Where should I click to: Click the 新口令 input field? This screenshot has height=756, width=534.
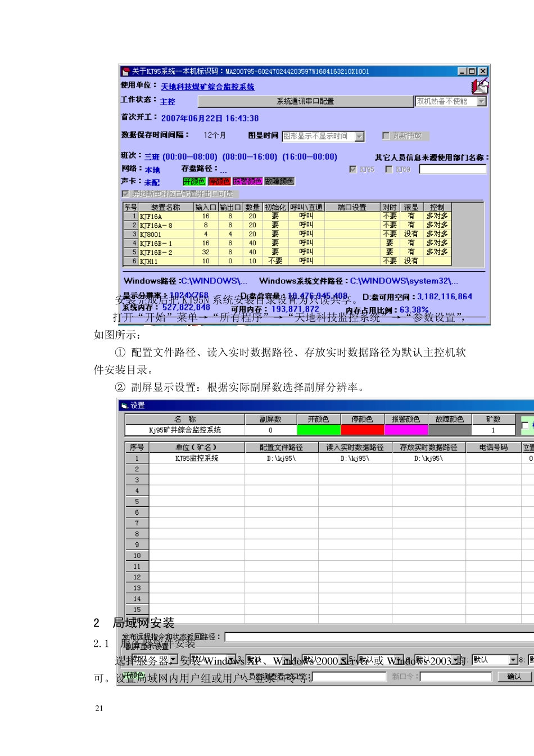point(455,677)
